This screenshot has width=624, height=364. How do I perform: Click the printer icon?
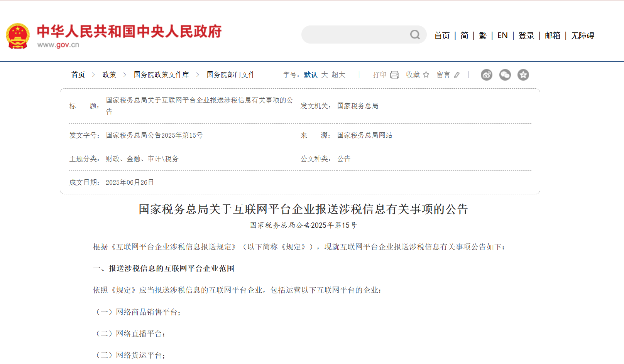pyautogui.click(x=394, y=75)
